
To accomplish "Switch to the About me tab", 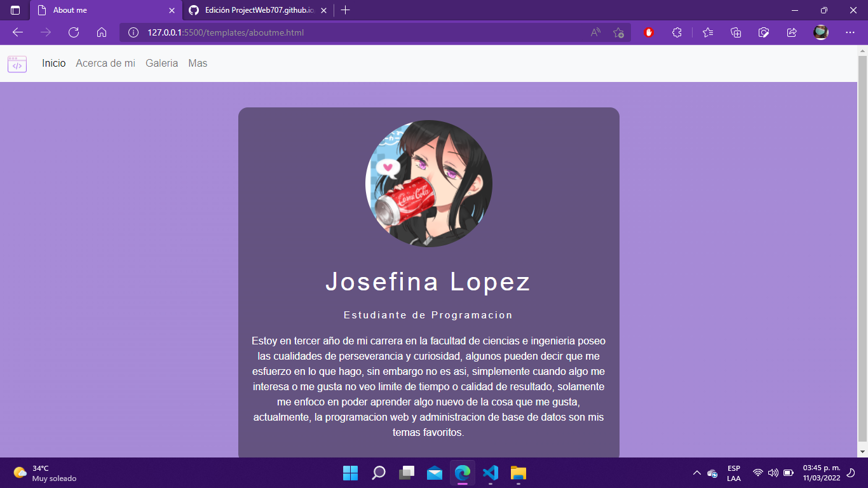I will pos(106,10).
